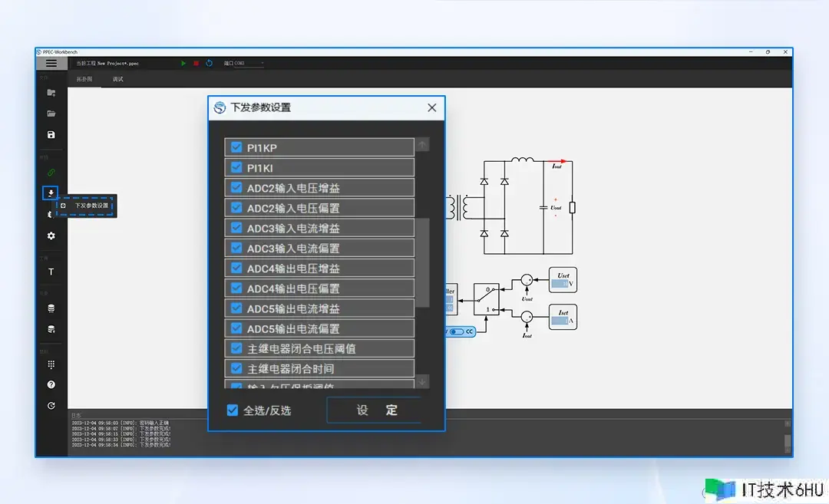The height and width of the screenshot is (504, 829).
Task: Open the project folder icon in sidebar
Action: coord(50,114)
